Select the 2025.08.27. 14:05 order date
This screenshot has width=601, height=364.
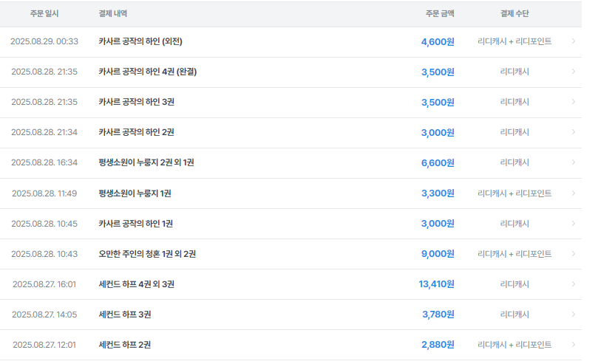(44, 315)
